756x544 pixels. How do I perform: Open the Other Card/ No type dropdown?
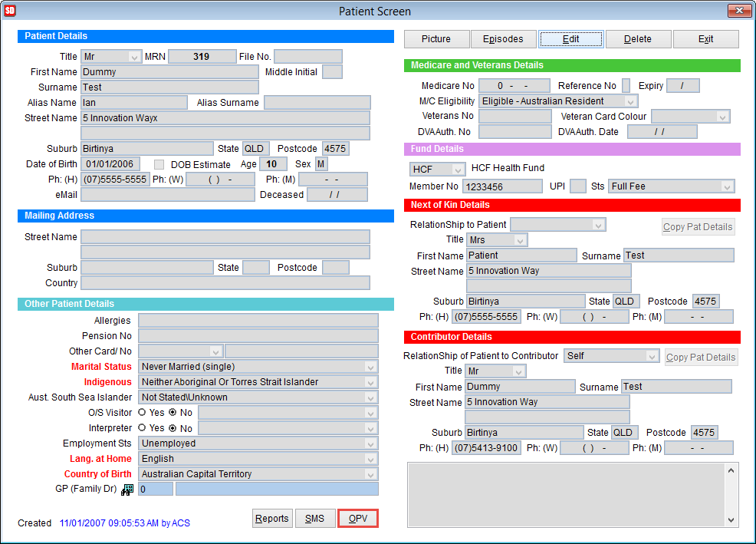pos(215,352)
